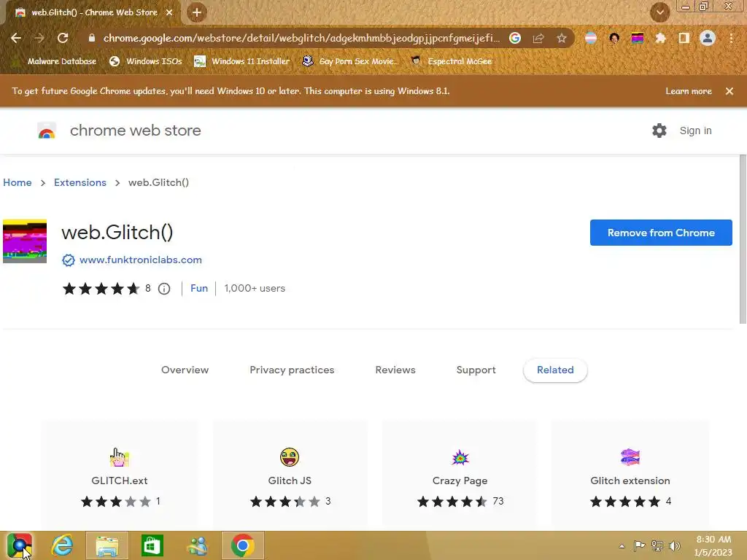Click Sign in on the web store
Screen dimensions: 747x560
pyautogui.click(x=695, y=131)
